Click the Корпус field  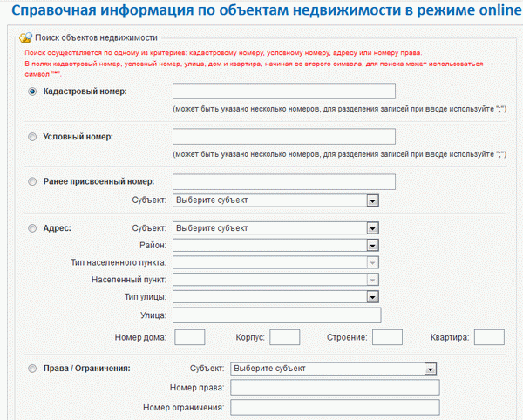click(285, 337)
